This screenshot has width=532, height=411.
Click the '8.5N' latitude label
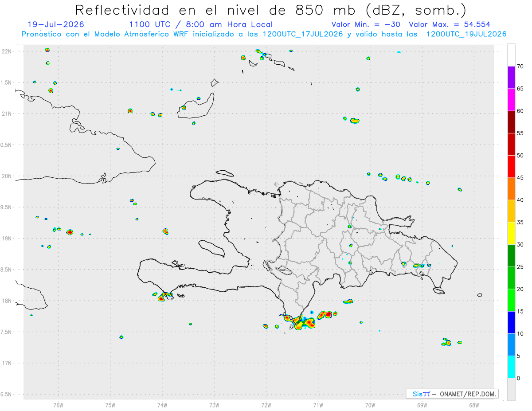pos(7,270)
